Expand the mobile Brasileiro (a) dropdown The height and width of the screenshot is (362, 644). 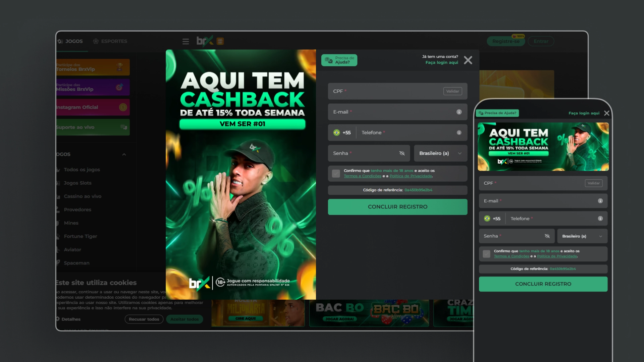(582, 236)
